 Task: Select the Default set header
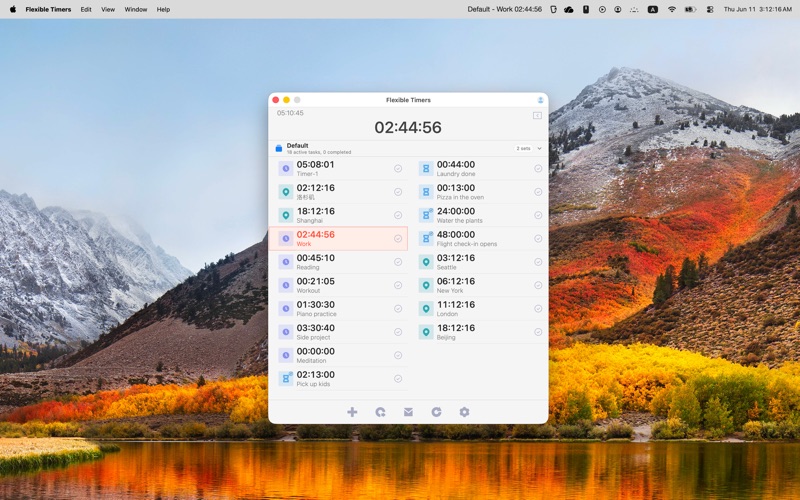[408, 148]
